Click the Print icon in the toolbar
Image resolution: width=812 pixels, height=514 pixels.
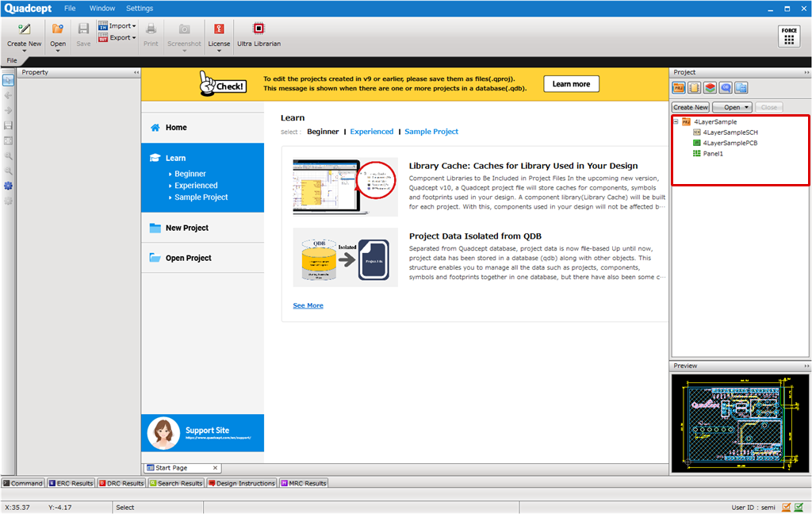click(151, 32)
